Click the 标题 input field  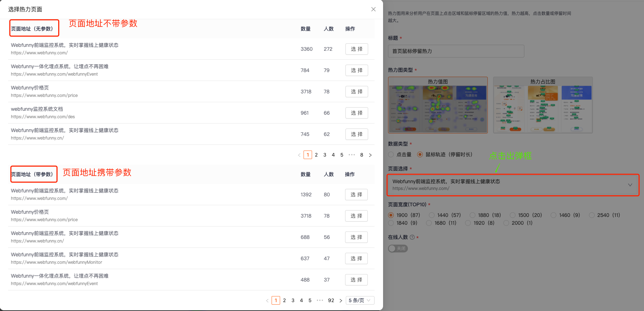pos(456,51)
